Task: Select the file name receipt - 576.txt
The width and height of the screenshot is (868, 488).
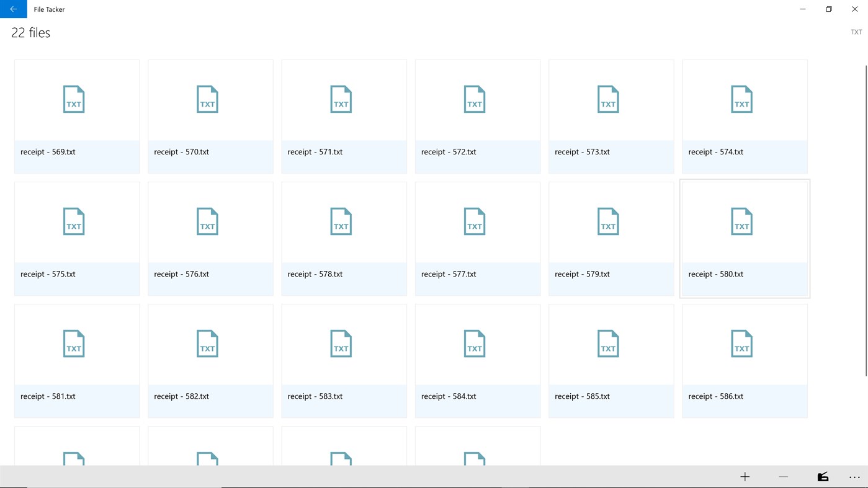Action: point(181,274)
